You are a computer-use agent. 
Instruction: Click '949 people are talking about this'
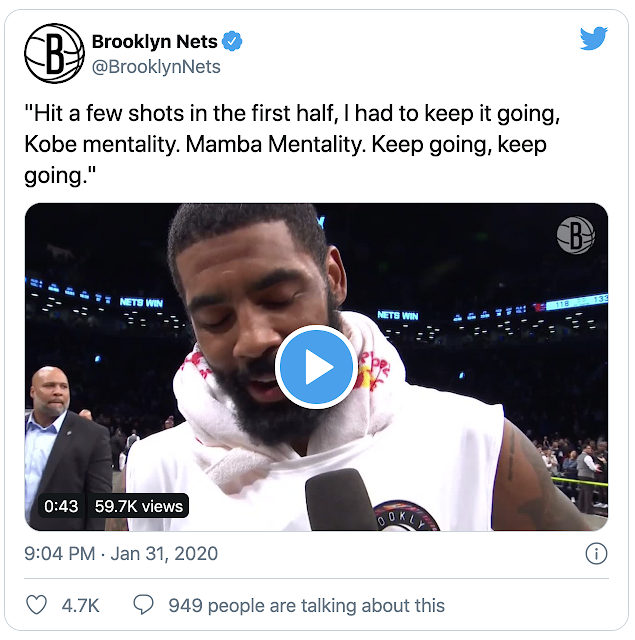pyautogui.click(x=306, y=605)
